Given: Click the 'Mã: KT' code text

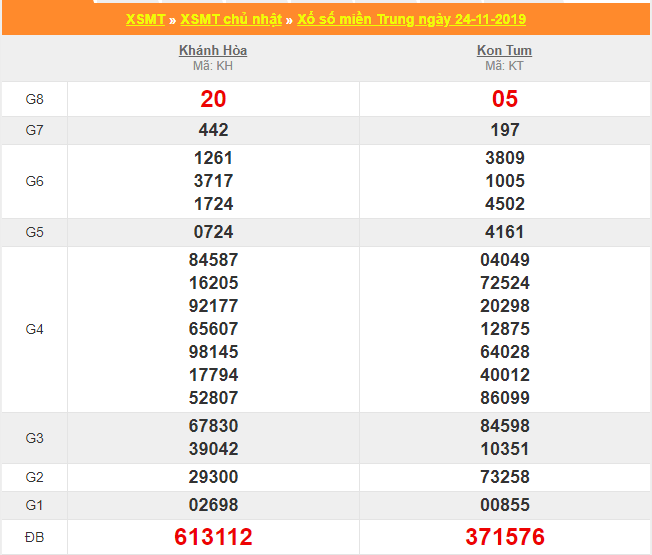Looking at the screenshot, I should coord(504,66).
